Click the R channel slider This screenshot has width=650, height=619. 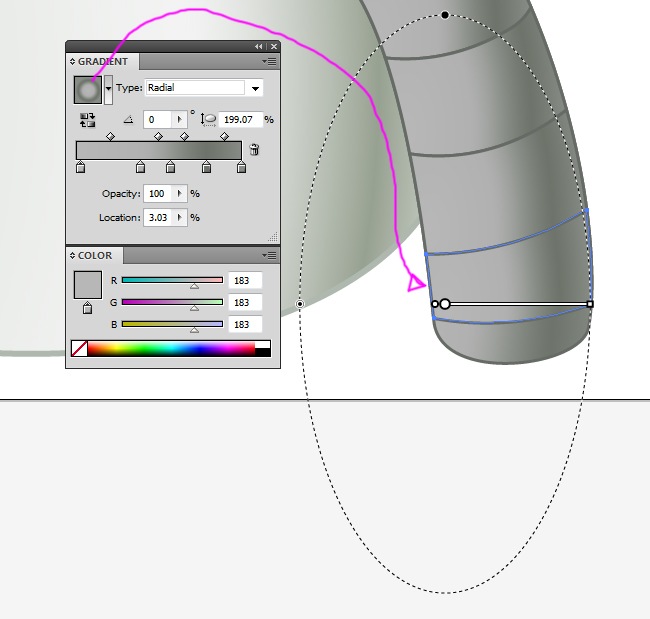point(172,280)
